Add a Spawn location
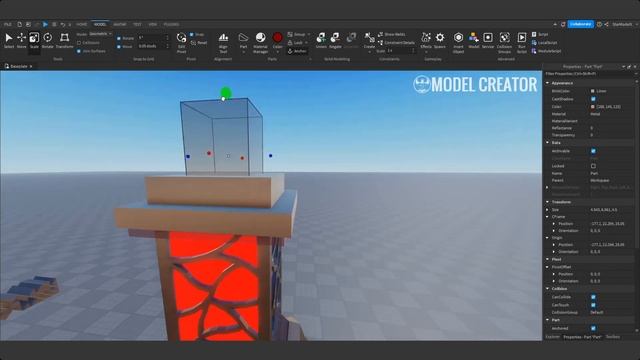 coord(440,40)
